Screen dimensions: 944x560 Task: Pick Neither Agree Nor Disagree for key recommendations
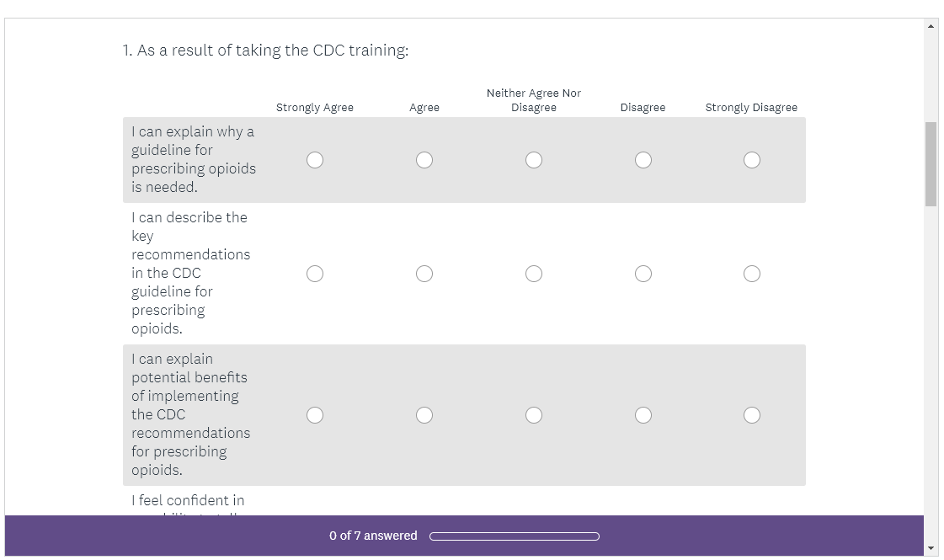click(534, 274)
